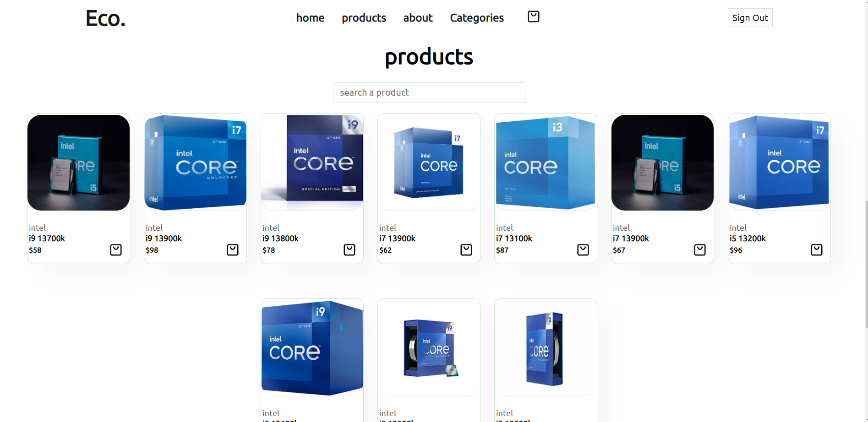Add i9 13700k at $58 to cart
Image resolution: width=868 pixels, height=422 pixels.
(x=116, y=250)
